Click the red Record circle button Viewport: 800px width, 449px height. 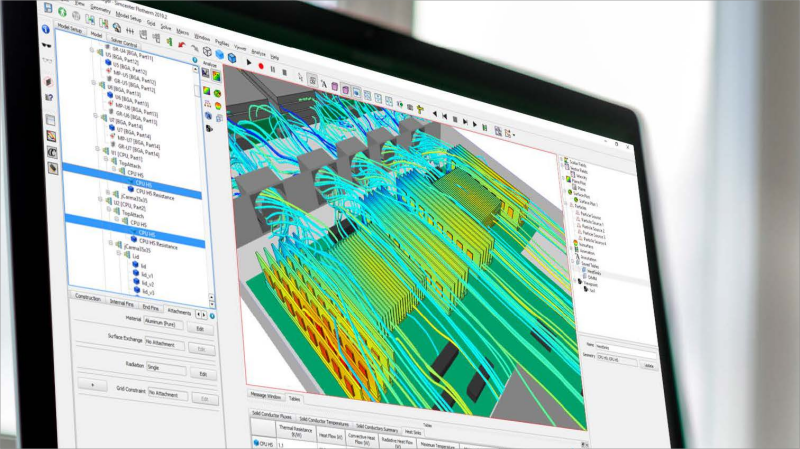coord(261,66)
